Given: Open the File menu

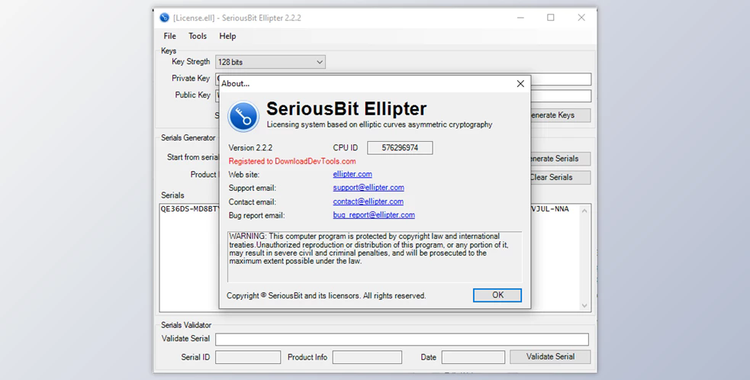Looking at the screenshot, I should (x=170, y=36).
